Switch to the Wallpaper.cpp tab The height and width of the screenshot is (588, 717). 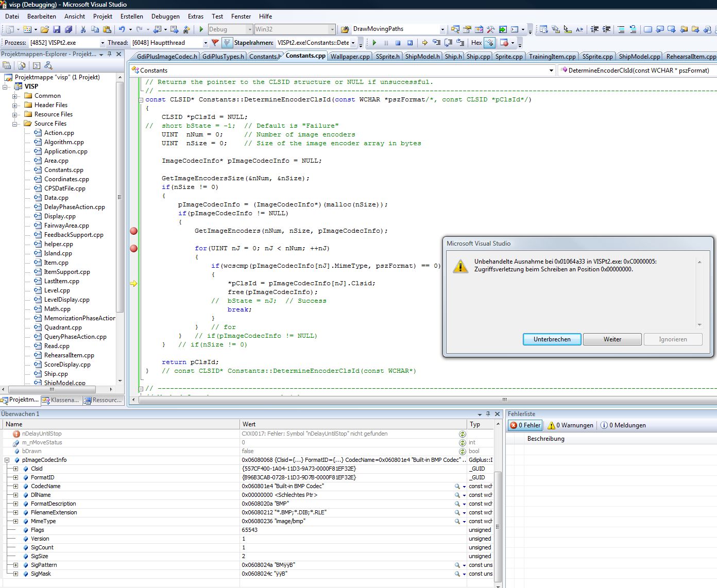pyautogui.click(x=350, y=57)
